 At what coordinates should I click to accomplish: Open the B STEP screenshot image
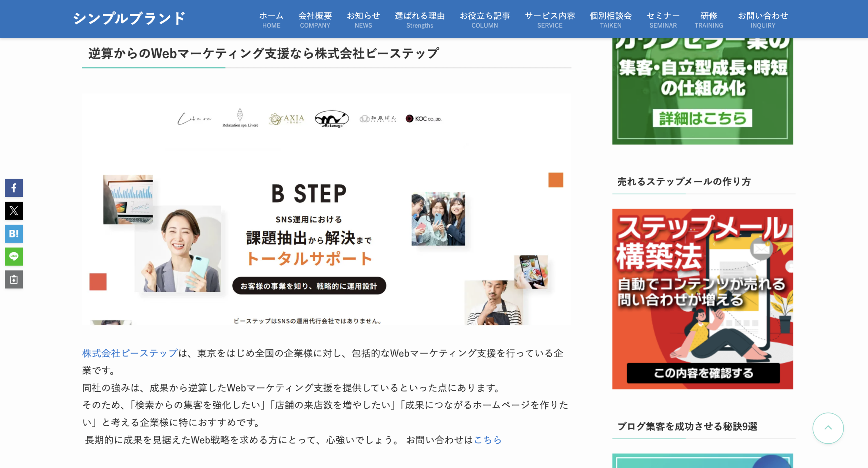pos(327,209)
